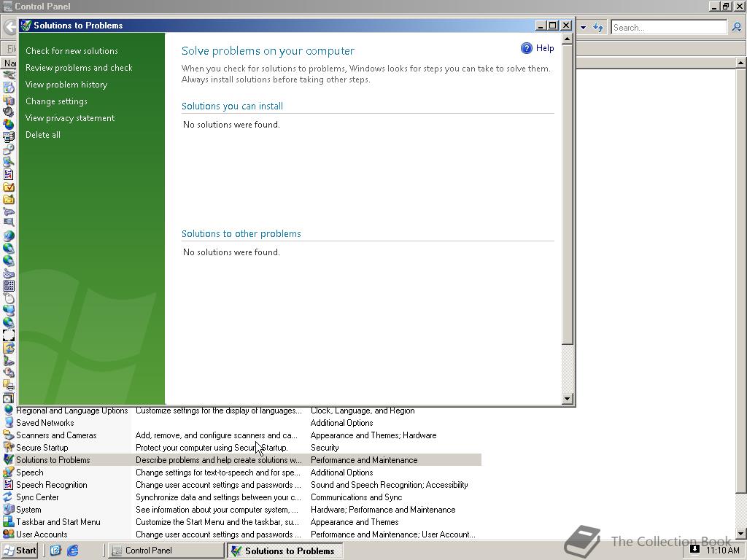This screenshot has height=560, width=747.
Task: Click Control Panel list scrollbar up arrow
Action: click(741, 63)
